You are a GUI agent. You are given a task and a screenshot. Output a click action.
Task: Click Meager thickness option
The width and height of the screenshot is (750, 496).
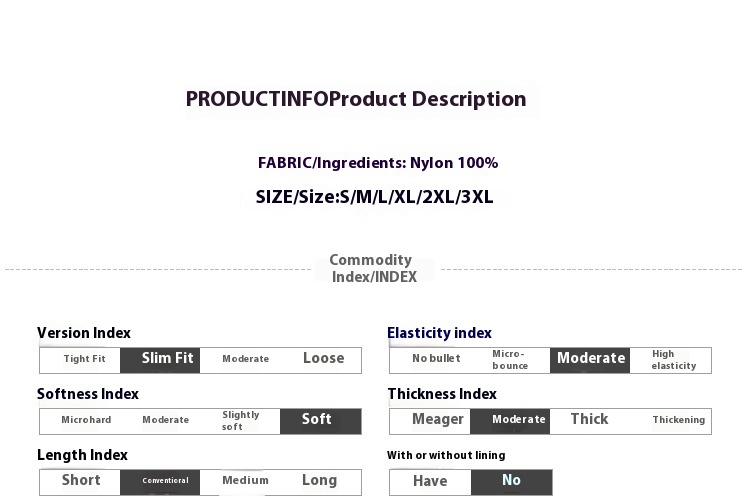point(438,419)
